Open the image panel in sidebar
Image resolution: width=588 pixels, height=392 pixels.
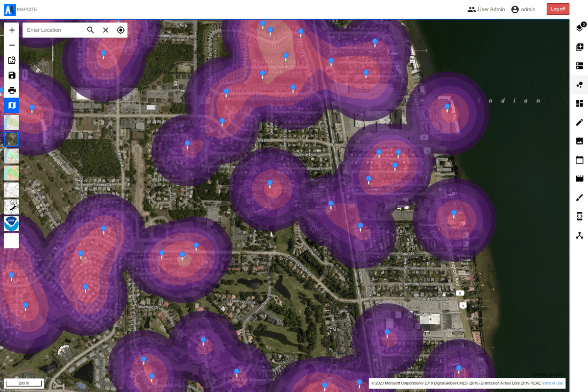click(x=580, y=141)
